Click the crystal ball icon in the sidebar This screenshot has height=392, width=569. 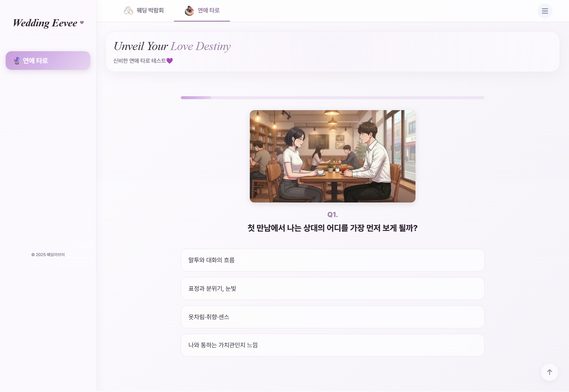click(17, 61)
